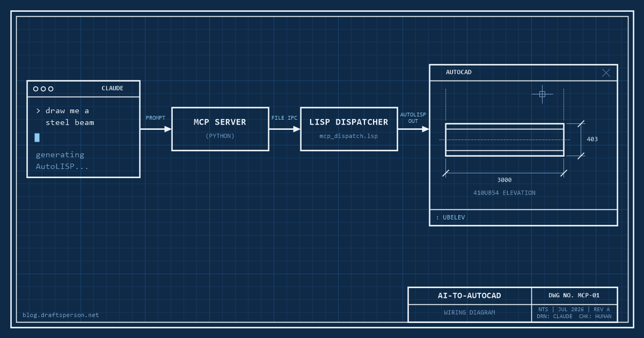Click the 'DRN: CLAUDE CHK: HUMAN' line
Screen dimensions: 644x338
click(574, 317)
